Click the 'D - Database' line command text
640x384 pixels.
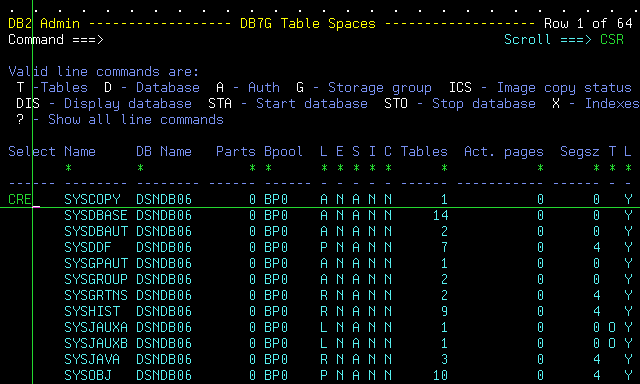[152, 87]
